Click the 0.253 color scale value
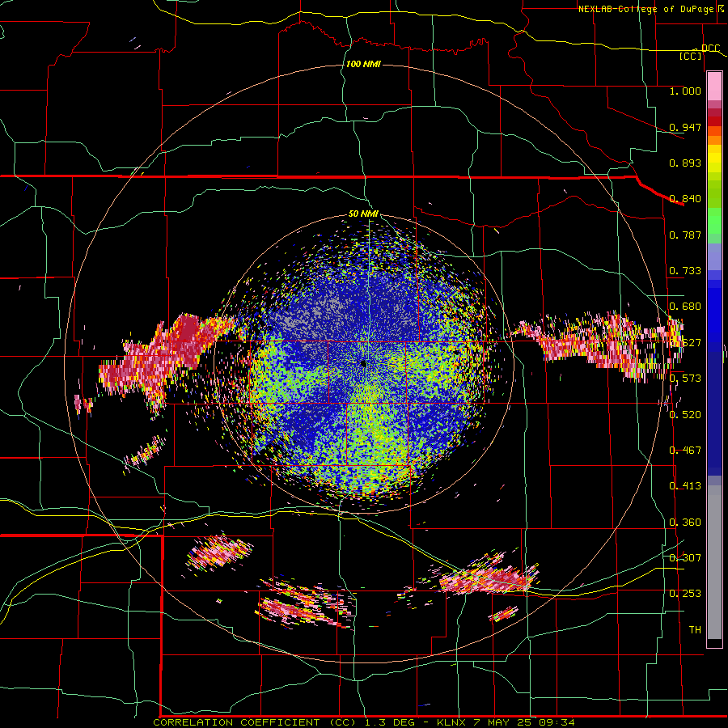 (x=685, y=594)
